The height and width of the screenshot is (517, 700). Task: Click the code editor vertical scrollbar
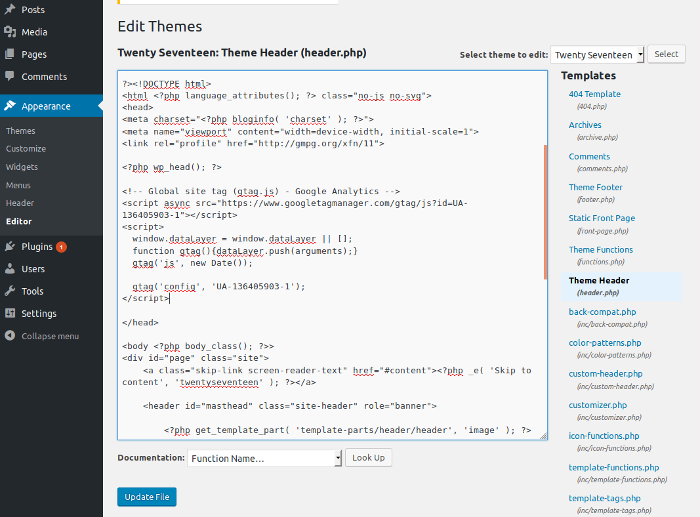tap(545, 212)
